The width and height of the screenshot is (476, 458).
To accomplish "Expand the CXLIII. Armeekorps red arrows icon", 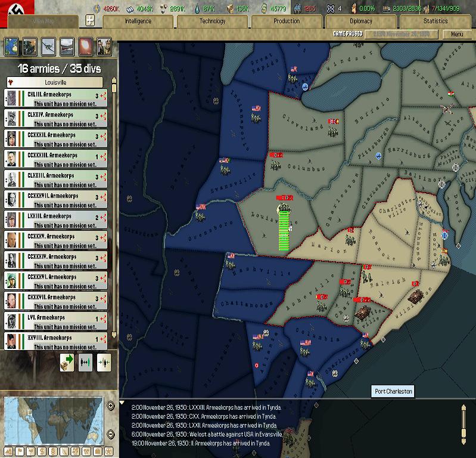I will point(103,96).
